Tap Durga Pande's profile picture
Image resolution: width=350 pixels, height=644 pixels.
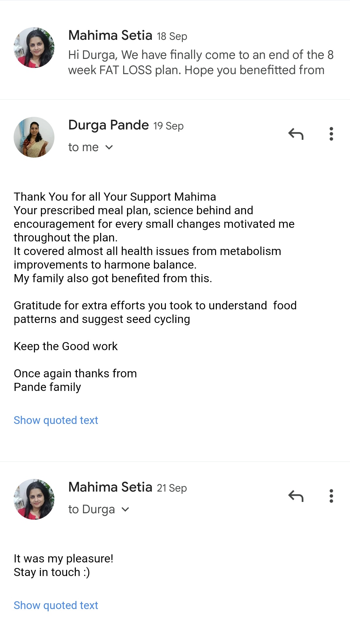[x=34, y=137]
